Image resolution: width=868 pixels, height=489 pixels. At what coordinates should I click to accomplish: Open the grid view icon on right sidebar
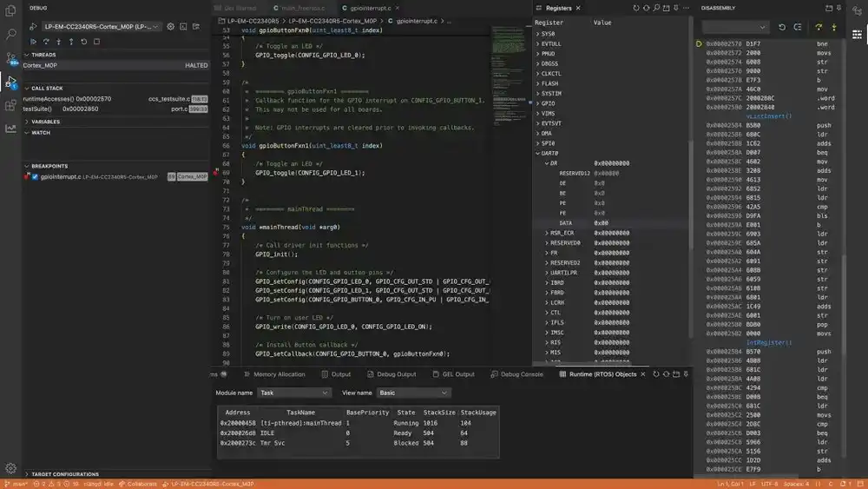click(857, 35)
